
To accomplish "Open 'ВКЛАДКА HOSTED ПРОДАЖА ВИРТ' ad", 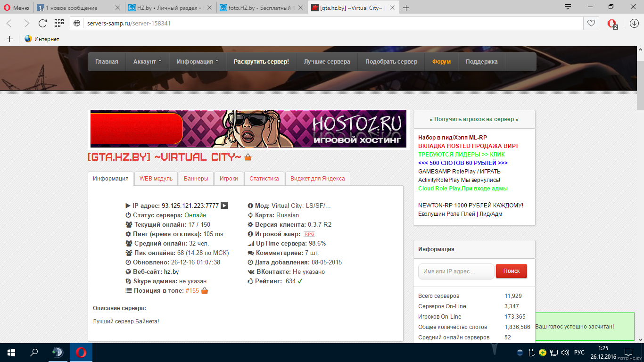I will (x=468, y=146).
